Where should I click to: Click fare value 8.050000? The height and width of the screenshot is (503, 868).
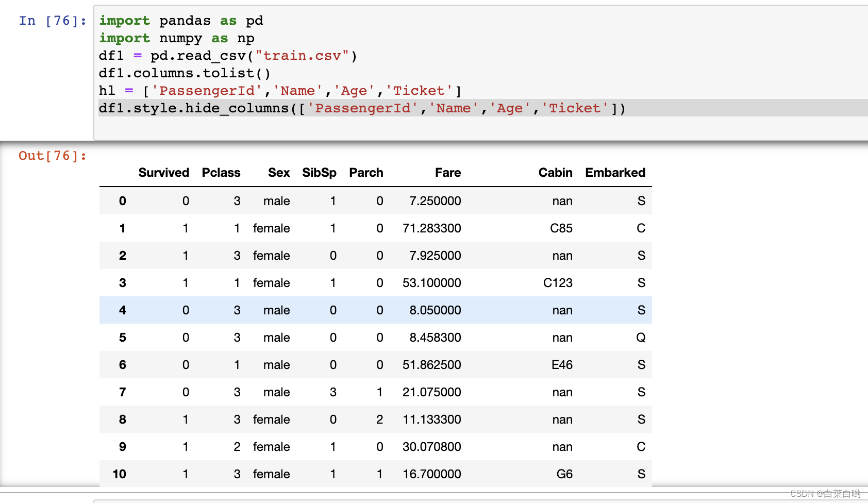coord(435,310)
